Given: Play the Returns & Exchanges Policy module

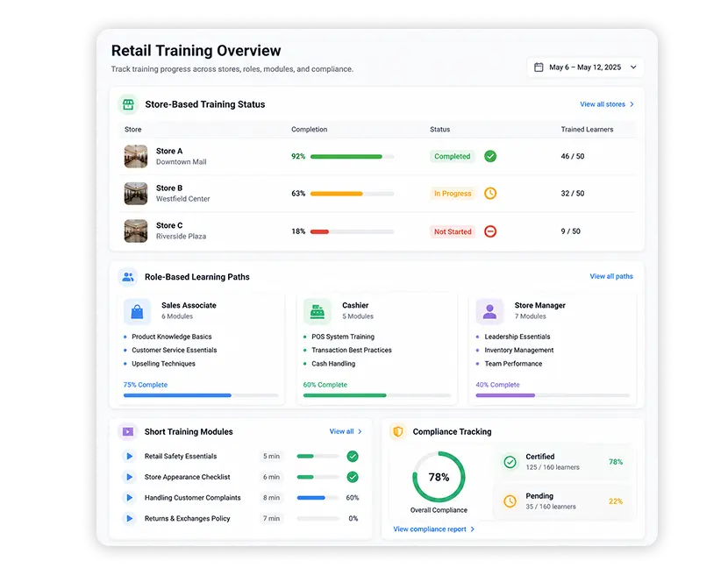Looking at the screenshot, I should coord(129,518).
